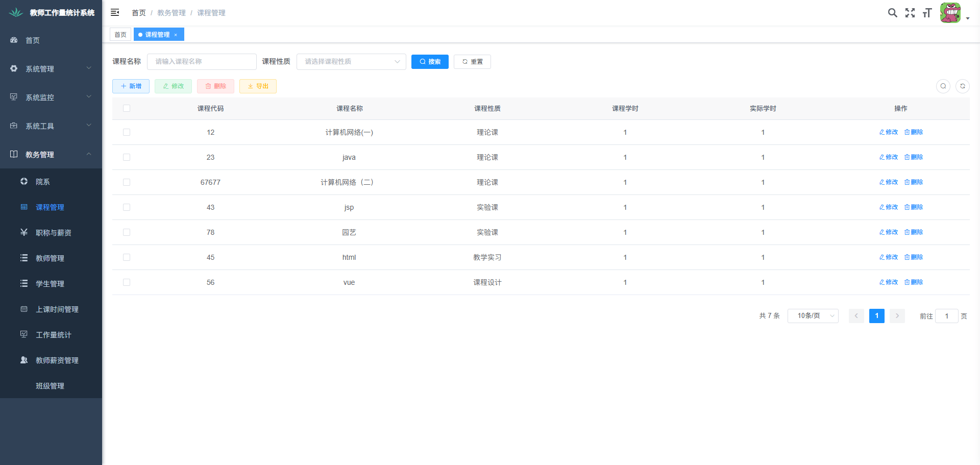Check the checkbox for course code 67677

point(127,182)
